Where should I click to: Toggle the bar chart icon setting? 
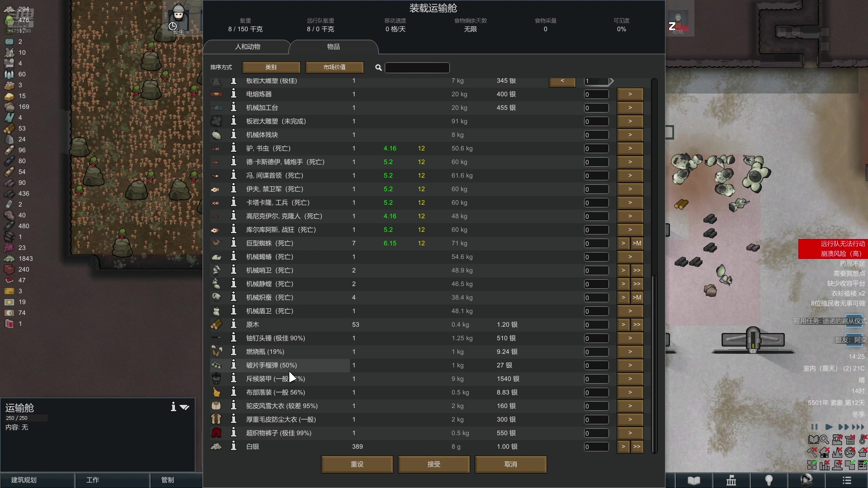(x=825, y=465)
